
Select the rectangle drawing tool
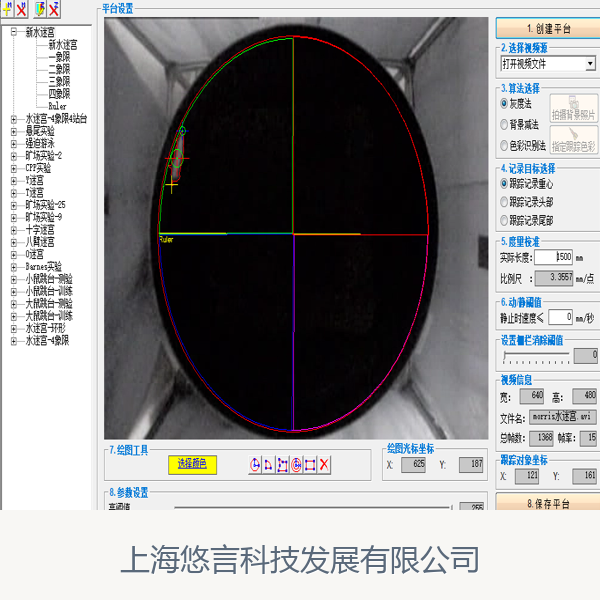(x=310, y=465)
